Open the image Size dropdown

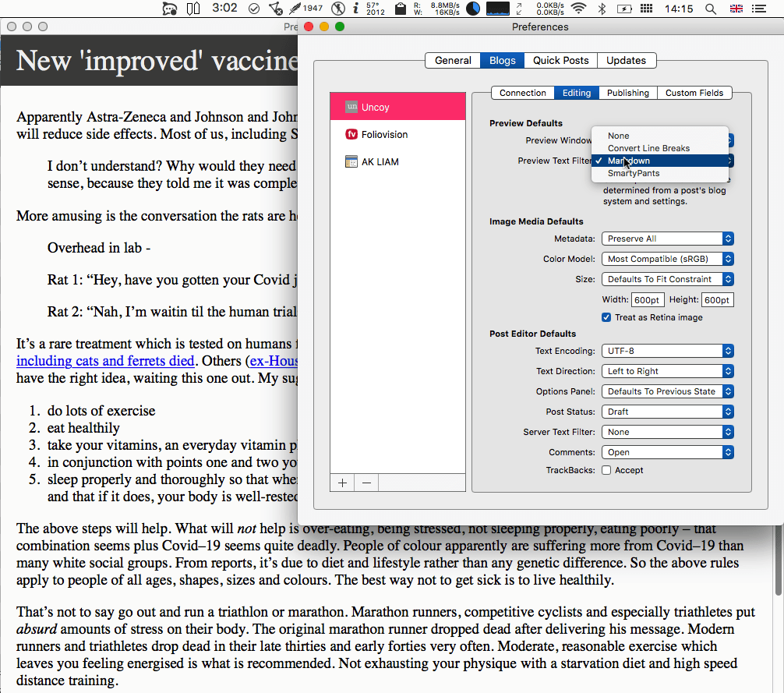point(668,279)
